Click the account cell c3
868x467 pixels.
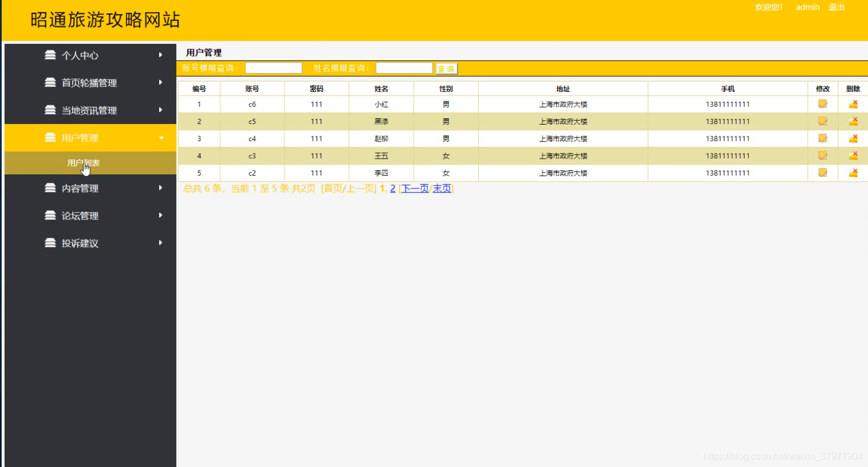tap(252, 156)
